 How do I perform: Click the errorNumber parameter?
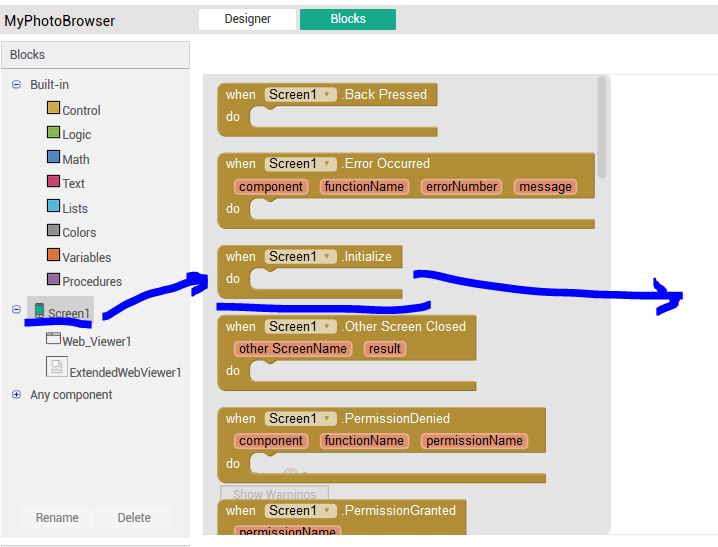pos(462,187)
